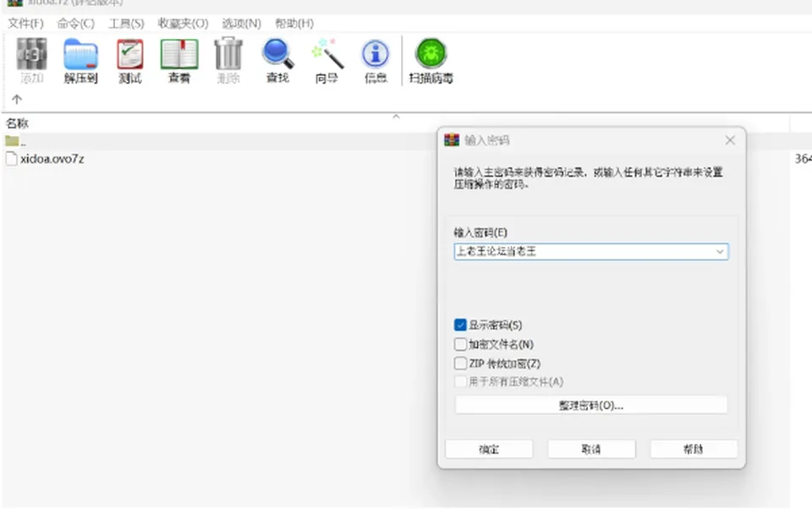Open the Commands (命令) menu
812x509 pixels.
(75, 24)
